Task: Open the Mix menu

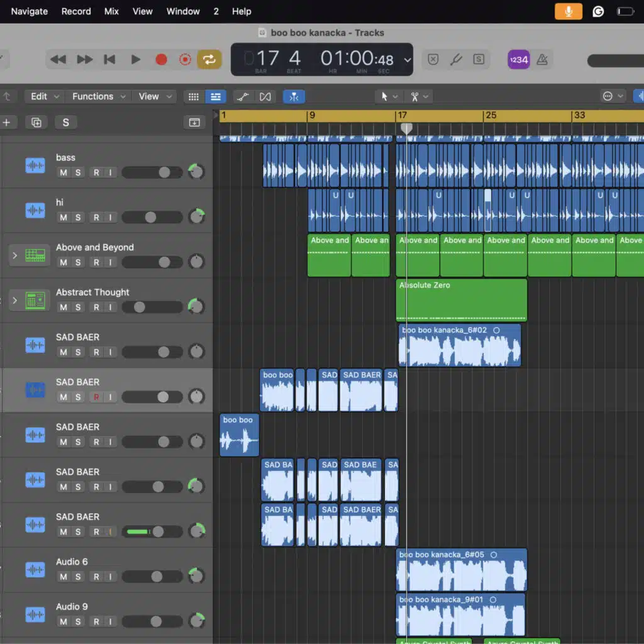Action: tap(111, 11)
